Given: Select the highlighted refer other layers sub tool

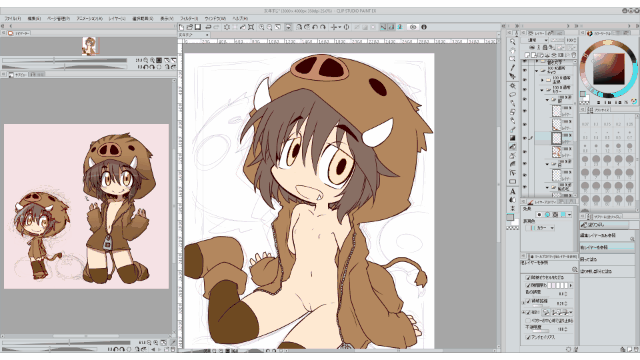Looking at the screenshot, I should click(x=607, y=247).
